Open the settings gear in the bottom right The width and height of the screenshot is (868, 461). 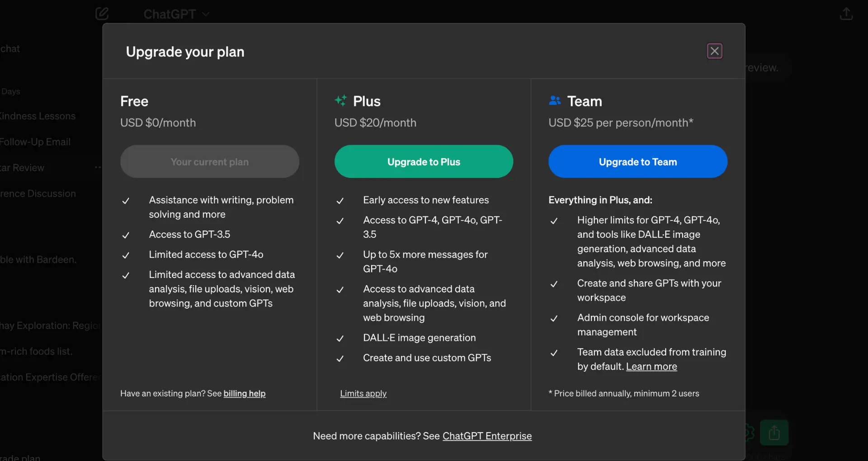748,433
